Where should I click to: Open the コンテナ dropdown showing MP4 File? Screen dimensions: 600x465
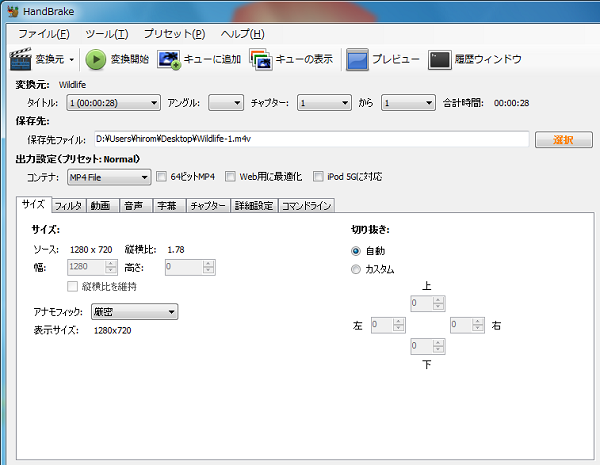(x=109, y=177)
